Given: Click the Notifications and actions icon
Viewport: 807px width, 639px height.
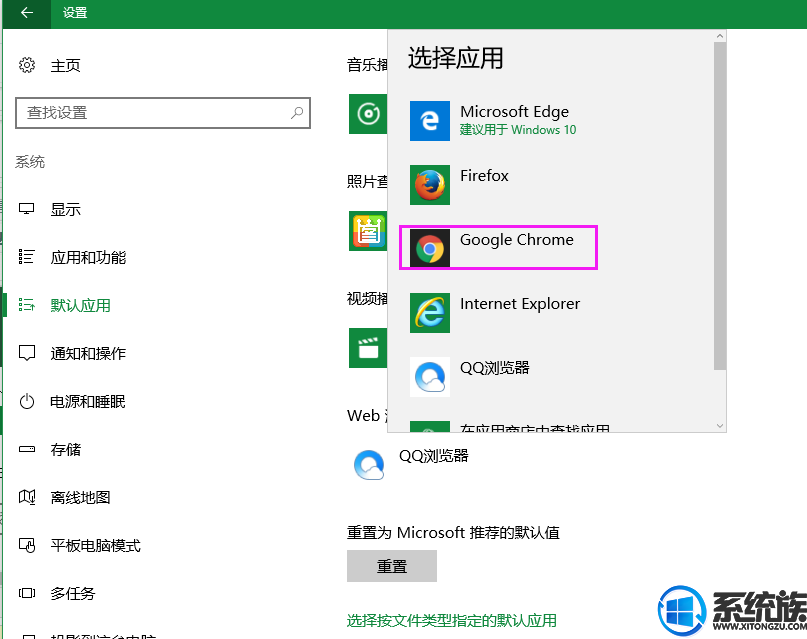Looking at the screenshot, I should coord(27,353).
